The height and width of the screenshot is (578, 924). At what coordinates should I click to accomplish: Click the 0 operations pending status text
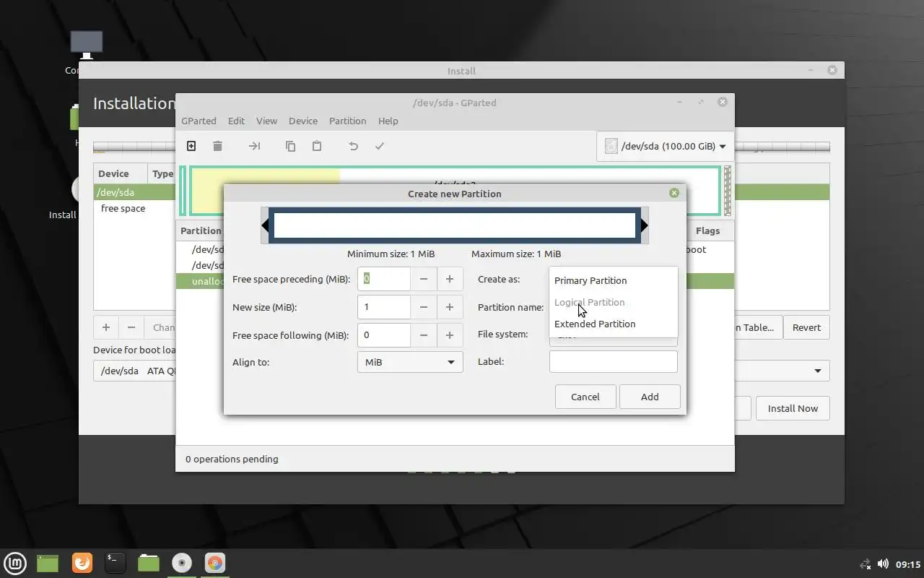pyautogui.click(x=232, y=459)
